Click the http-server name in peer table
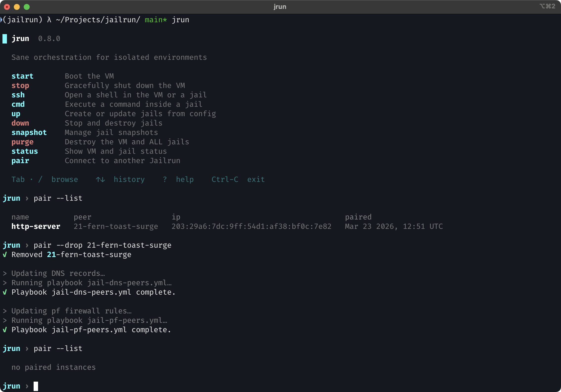The width and height of the screenshot is (561, 392). pos(36,226)
